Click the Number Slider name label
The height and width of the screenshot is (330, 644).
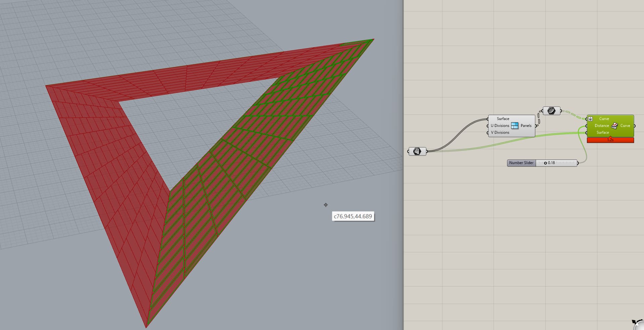pyautogui.click(x=521, y=163)
